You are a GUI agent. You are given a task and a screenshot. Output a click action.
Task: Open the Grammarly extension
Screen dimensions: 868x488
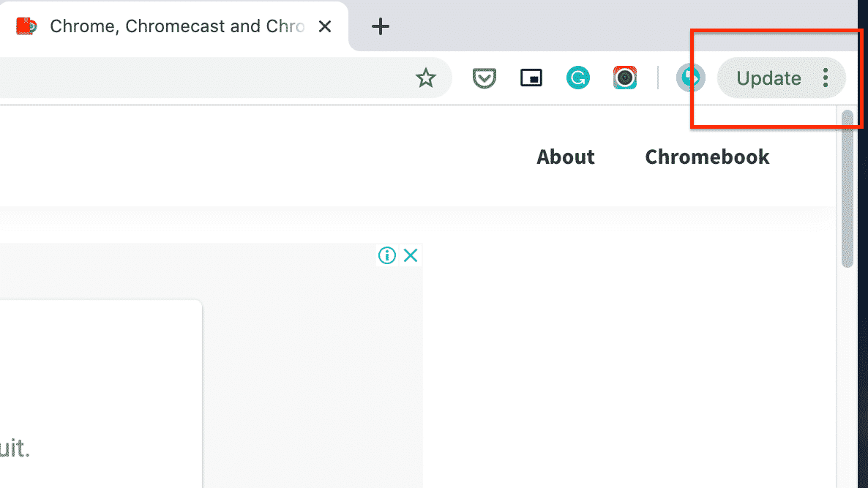pos(578,78)
